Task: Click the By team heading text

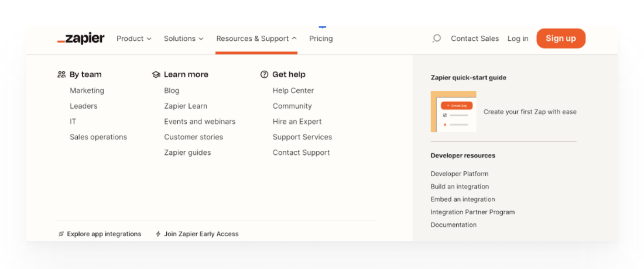Action: [x=85, y=75]
